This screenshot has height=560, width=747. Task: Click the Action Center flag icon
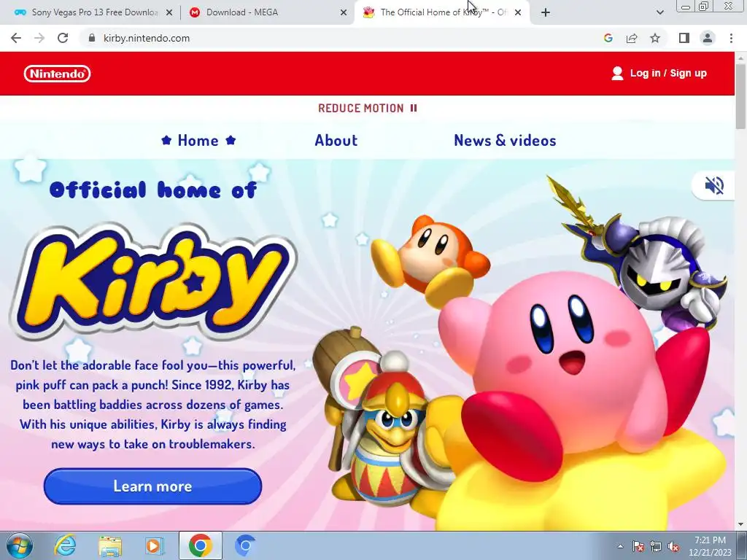click(638, 546)
